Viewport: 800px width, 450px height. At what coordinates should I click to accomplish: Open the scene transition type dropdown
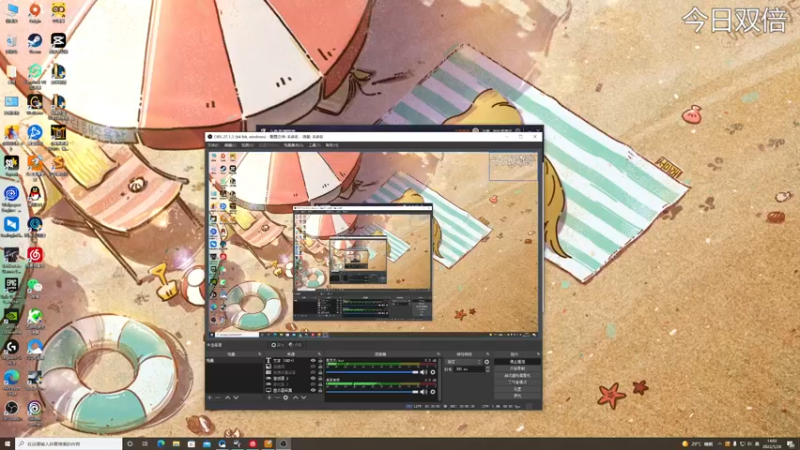point(464,362)
